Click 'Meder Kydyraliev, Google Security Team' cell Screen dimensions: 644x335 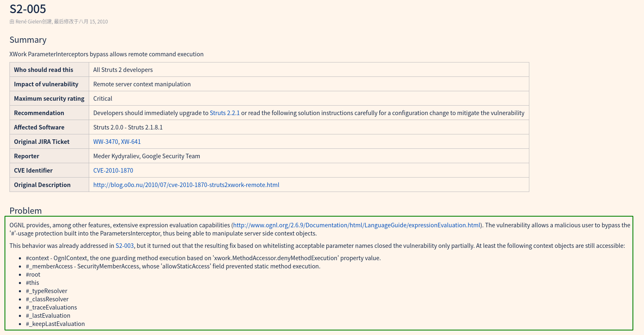pos(147,156)
